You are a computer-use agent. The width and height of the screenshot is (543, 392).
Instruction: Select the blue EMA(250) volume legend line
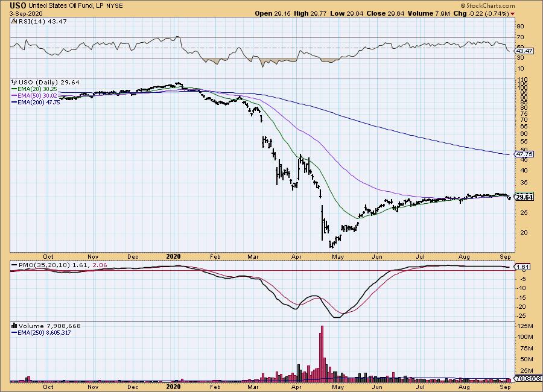tap(14, 332)
